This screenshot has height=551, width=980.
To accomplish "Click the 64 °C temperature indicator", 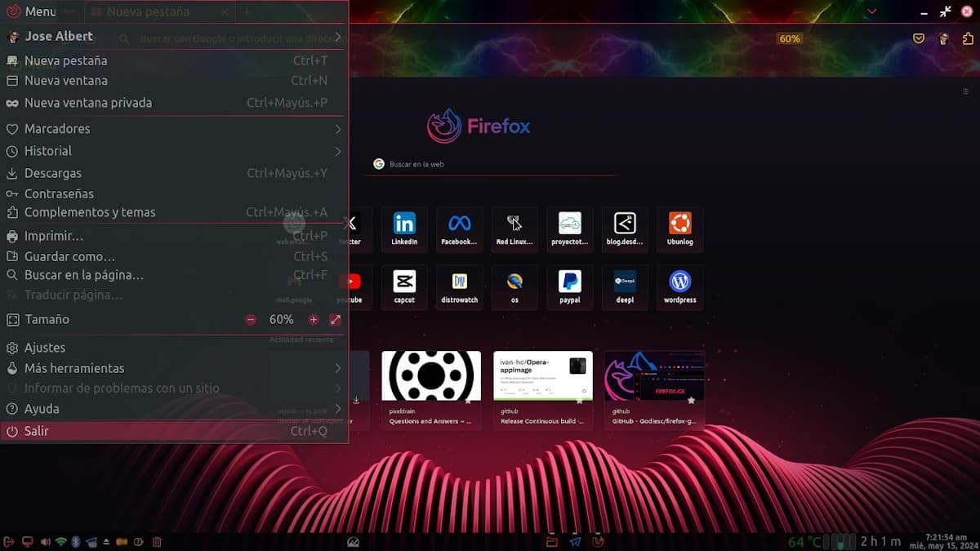I will point(805,541).
